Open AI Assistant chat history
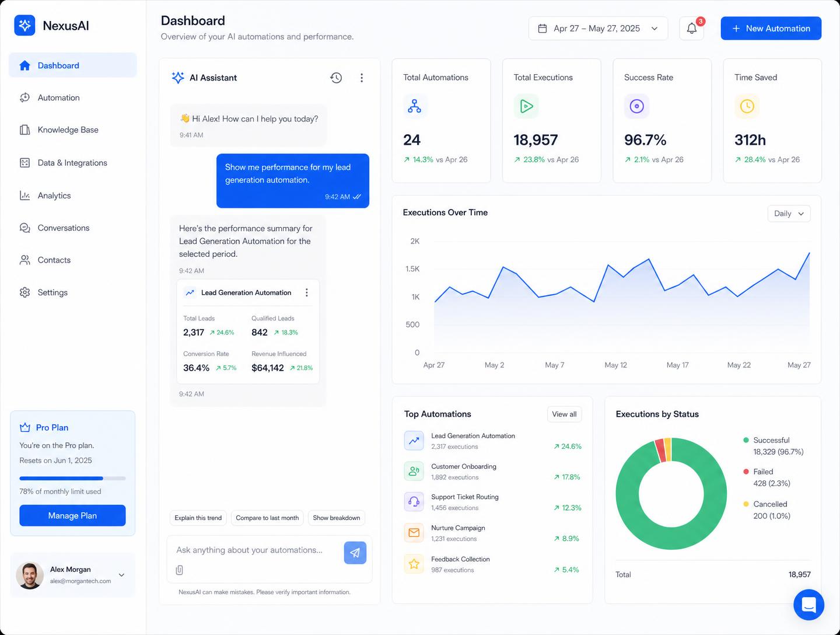 coord(336,78)
